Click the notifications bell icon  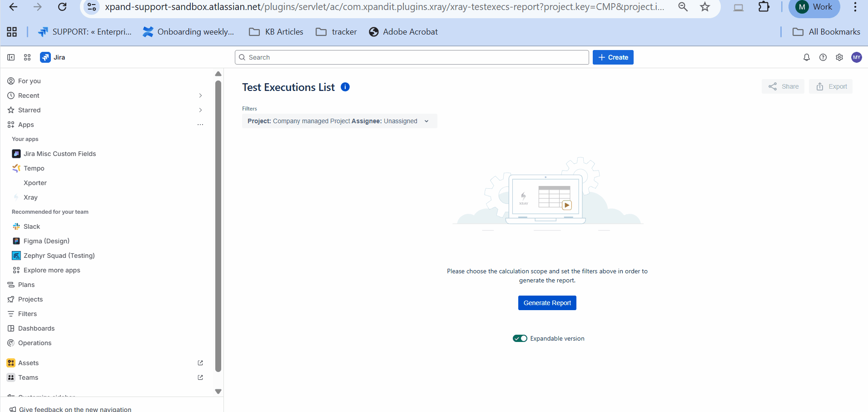[806, 57]
